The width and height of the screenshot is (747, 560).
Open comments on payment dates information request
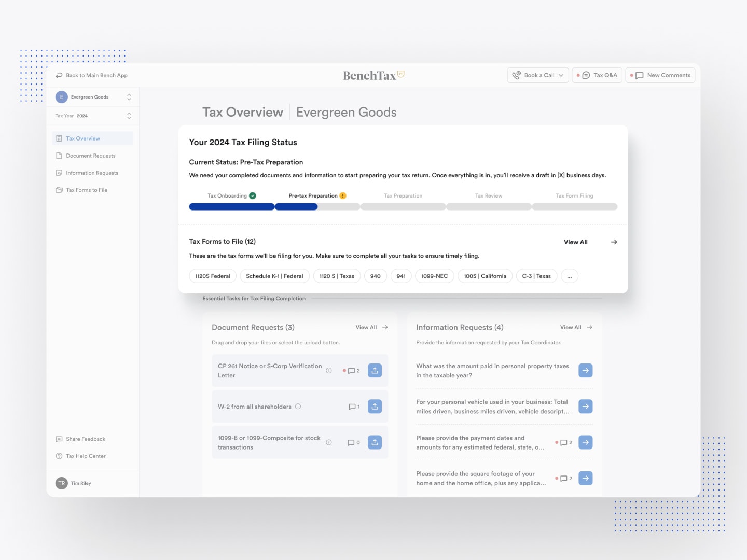point(564,443)
